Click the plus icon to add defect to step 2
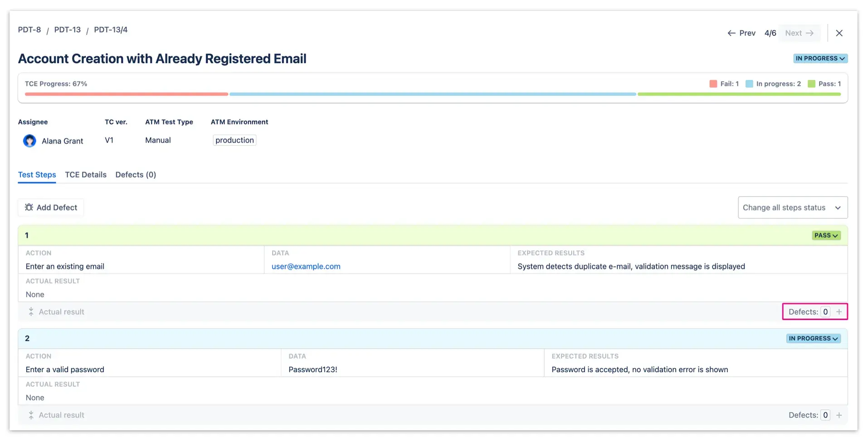The image size is (868, 443). 839,415
